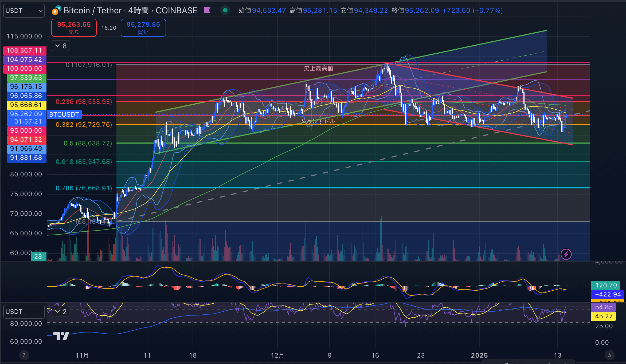This screenshot has height=364, width=626.
Task: Click the BTCUSDT price line label
Action: click(64, 114)
